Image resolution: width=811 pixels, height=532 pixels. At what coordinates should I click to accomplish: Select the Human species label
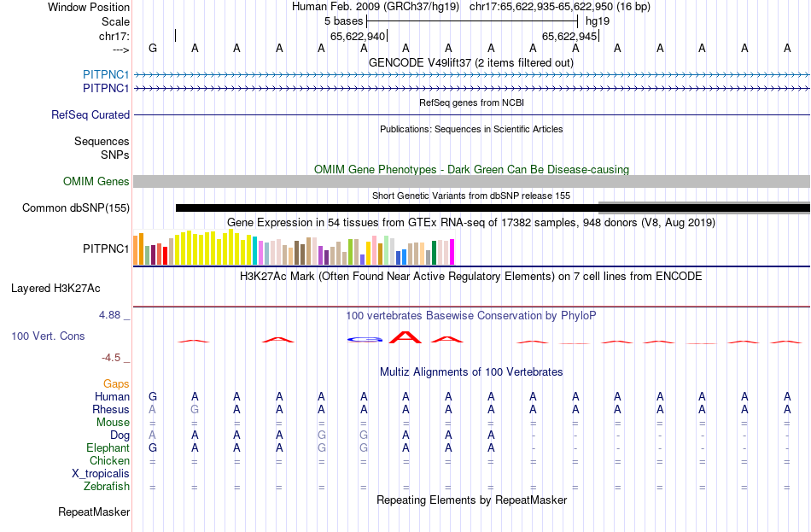[112, 396]
